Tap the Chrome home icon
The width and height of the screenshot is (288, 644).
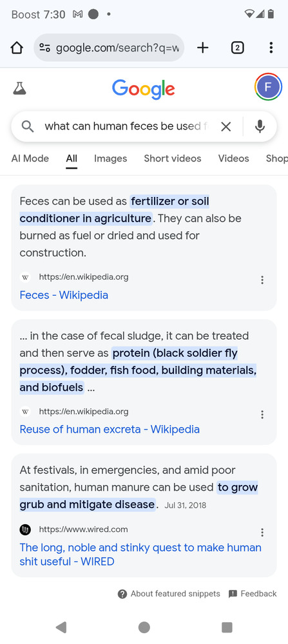17,48
